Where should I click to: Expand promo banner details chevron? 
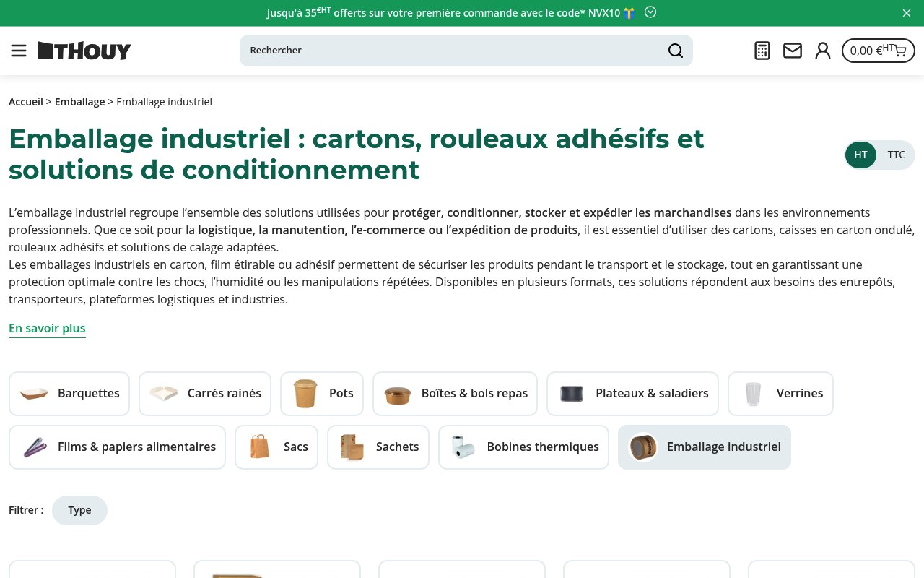[x=650, y=12]
